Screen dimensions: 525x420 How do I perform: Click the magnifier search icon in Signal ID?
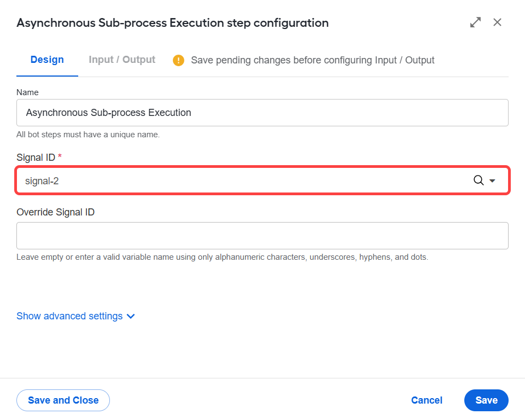[x=479, y=180]
